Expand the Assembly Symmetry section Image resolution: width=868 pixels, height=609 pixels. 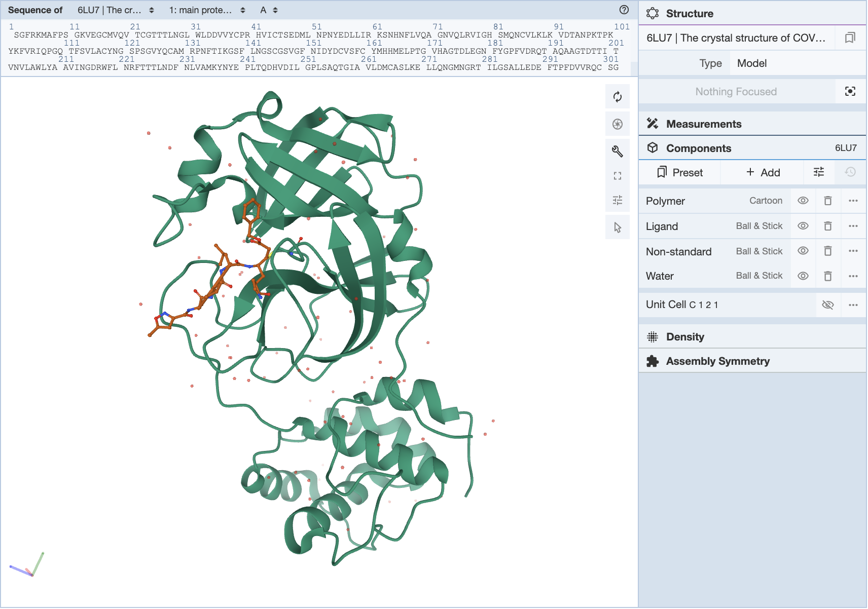click(x=717, y=361)
